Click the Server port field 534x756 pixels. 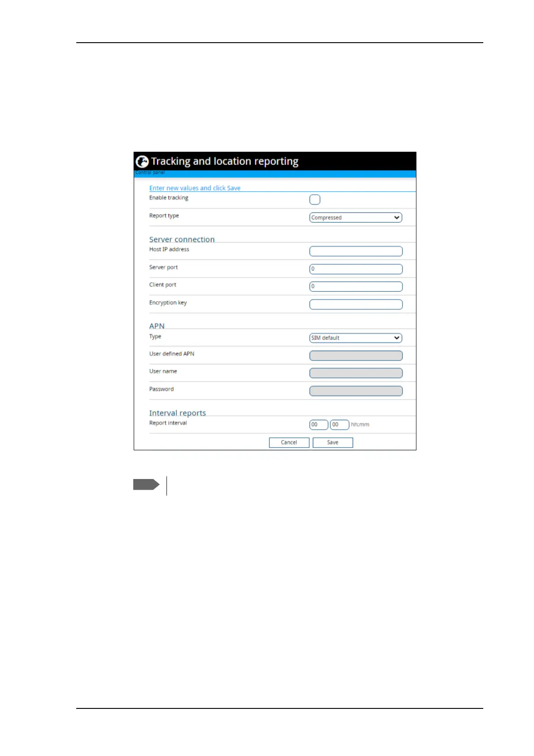pos(356,269)
